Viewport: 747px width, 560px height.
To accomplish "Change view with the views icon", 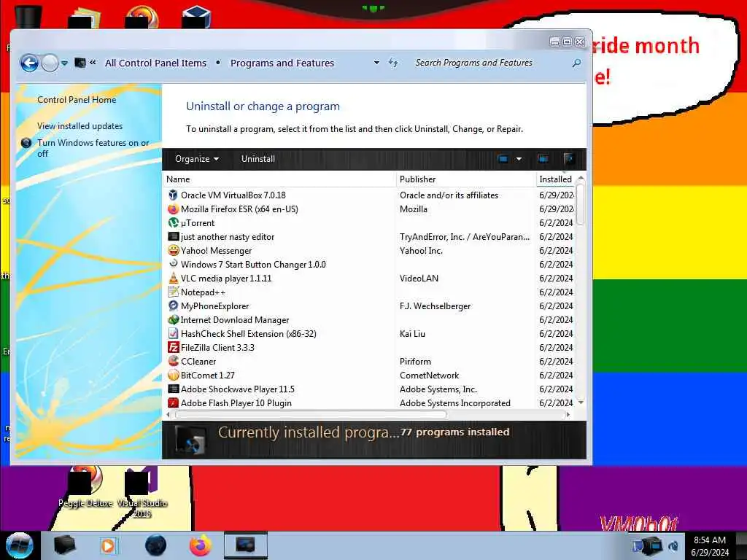I will 503,159.
